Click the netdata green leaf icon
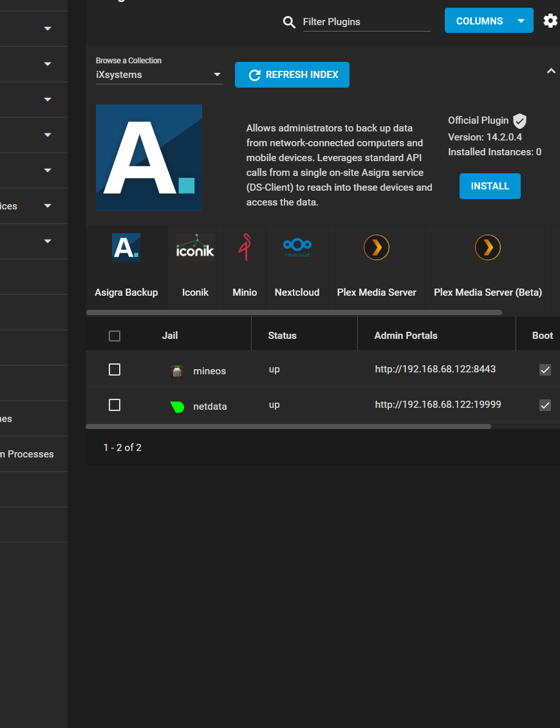The image size is (560, 728). [x=177, y=407]
